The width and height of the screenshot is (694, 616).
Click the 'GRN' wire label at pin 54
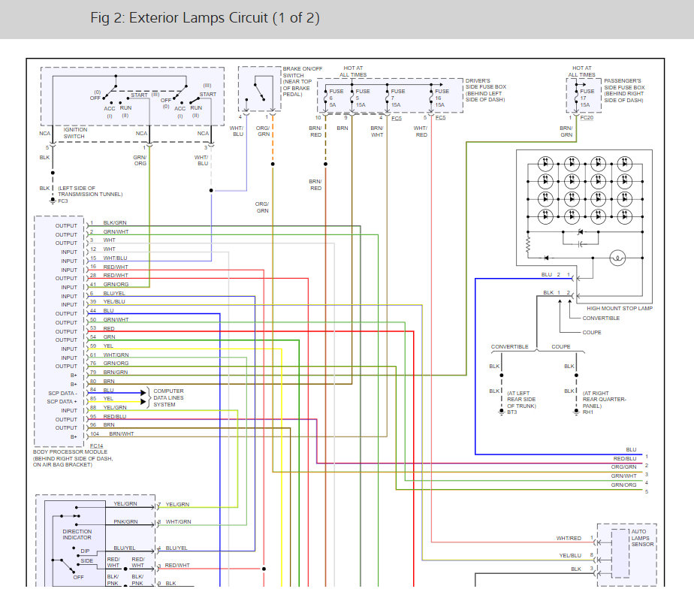click(109, 337)
